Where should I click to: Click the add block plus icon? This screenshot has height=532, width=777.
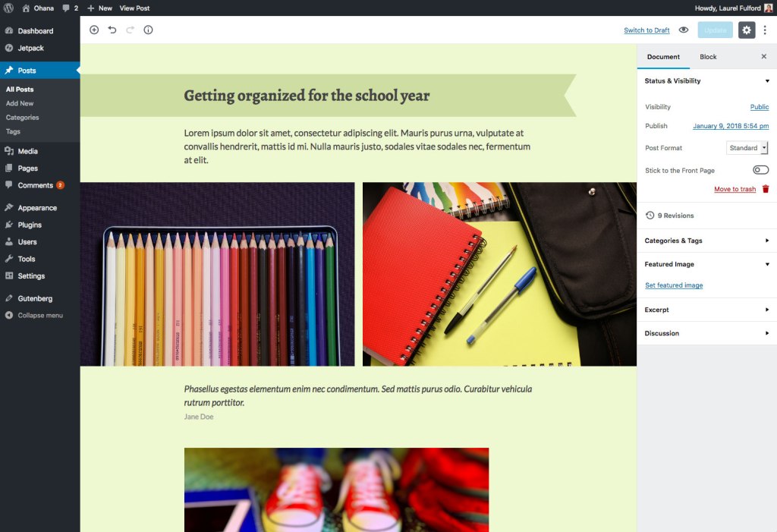[x=94, y=30]
